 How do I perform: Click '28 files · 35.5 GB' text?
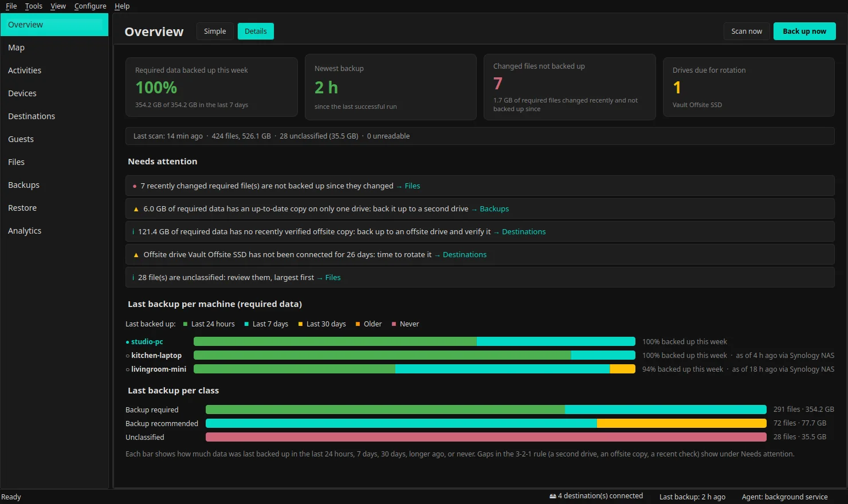tap(800, 437)
